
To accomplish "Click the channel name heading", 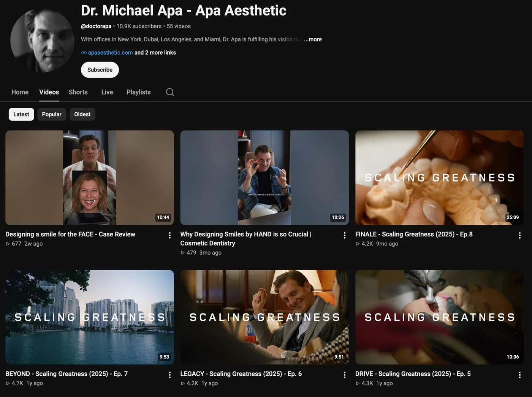I will 184,10.
